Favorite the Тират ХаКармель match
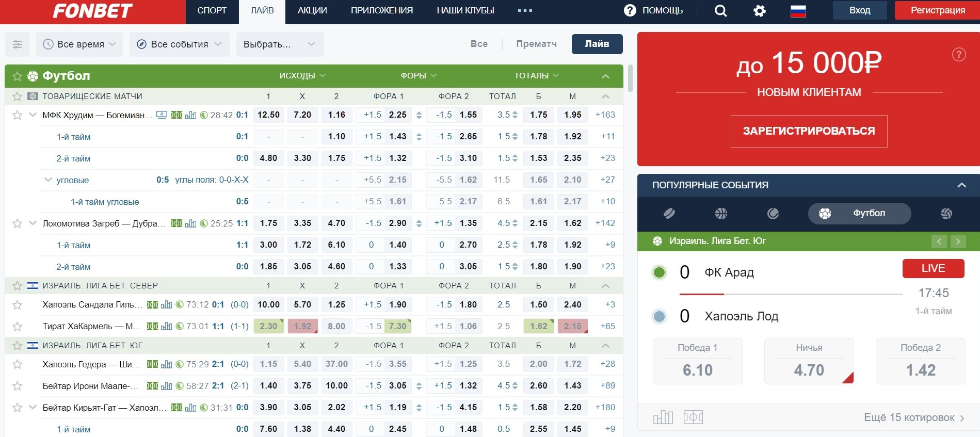This screenshot has width=980, height=437. point(17,326)
